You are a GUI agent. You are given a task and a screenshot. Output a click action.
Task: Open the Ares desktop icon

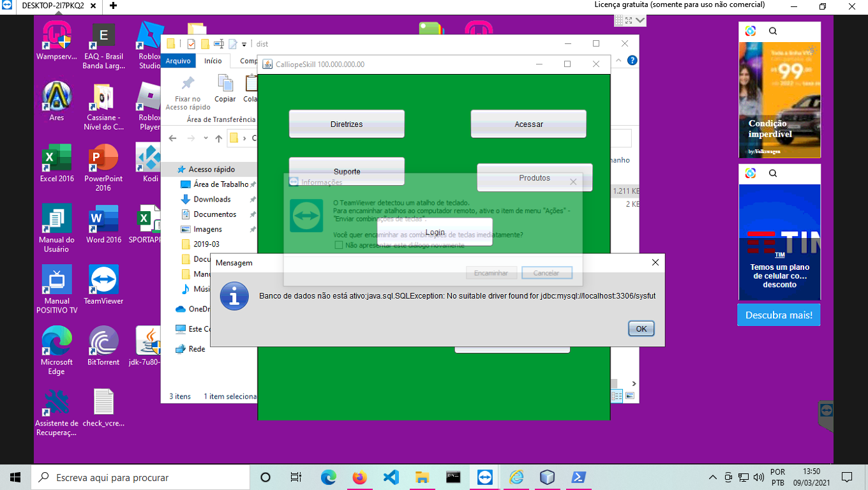coord(57,101)
